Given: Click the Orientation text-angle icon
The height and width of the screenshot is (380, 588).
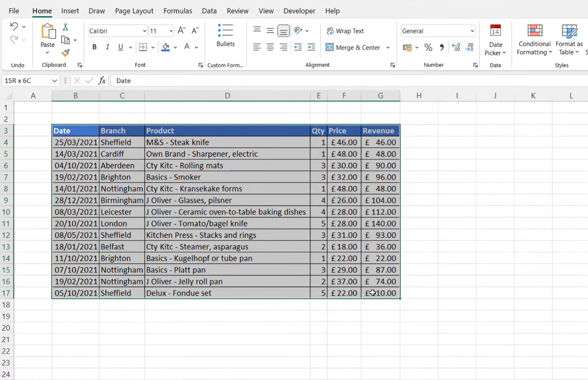Looking at the screenshot, I should pos(298,30).
